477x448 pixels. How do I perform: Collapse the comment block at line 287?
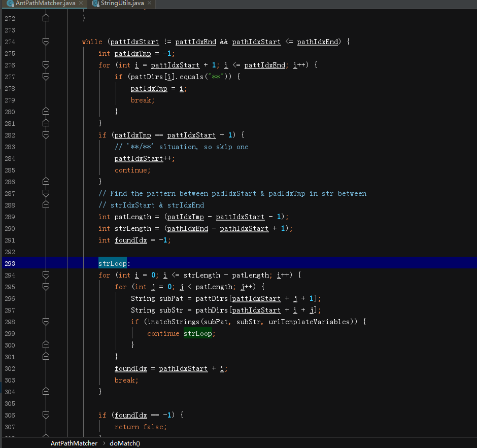[x=46, y=193]
